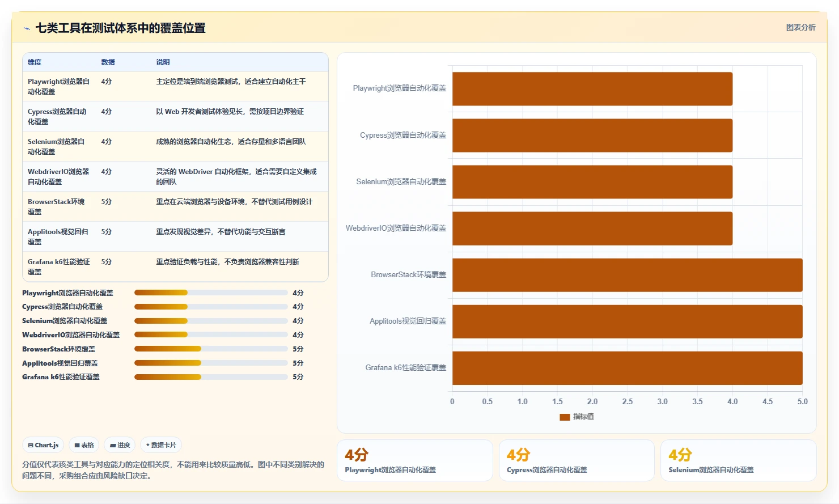Select the Playwright浏览器自动化覆盖 table row name
The width and height of the screenshot is (839, 504).
click(x=59, y=86)
